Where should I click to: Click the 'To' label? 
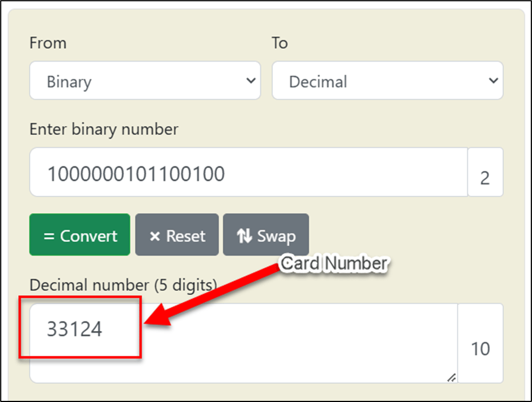click(x=280, y=43)
